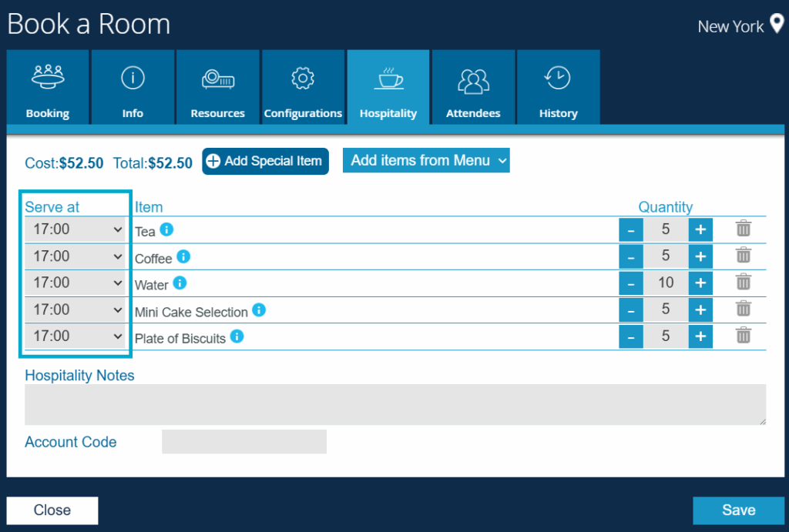Click into the Hospitality Notes text area
The image size is (789, 532).
click(395, 404)
